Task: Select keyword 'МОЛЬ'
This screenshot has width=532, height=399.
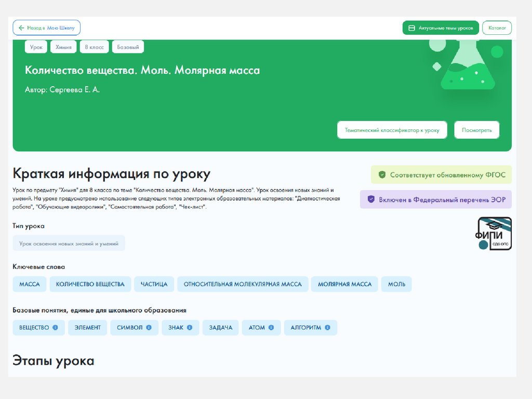Action: point(396,284)
